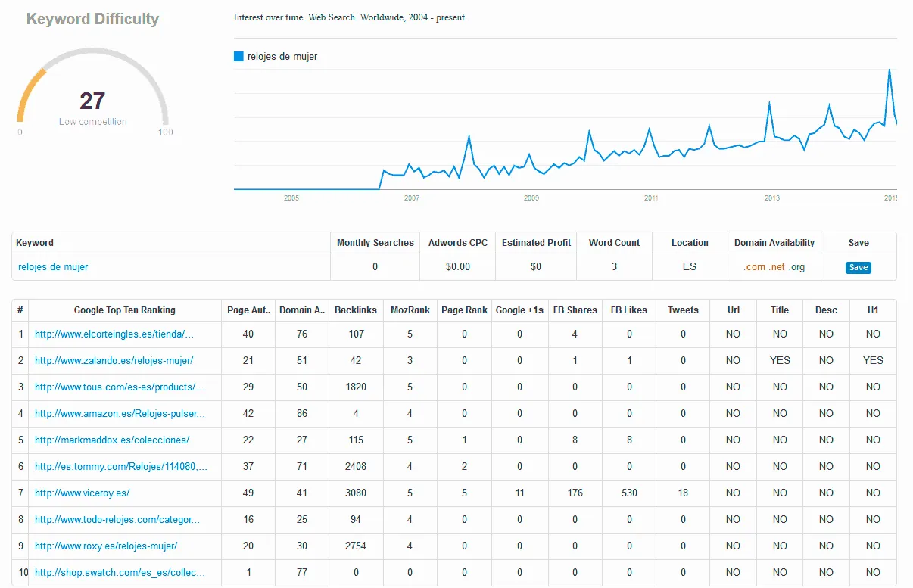The image size is (913, 588).
Task: Open the roxy.es relojes-mujer link
Action: click(106, 546)
